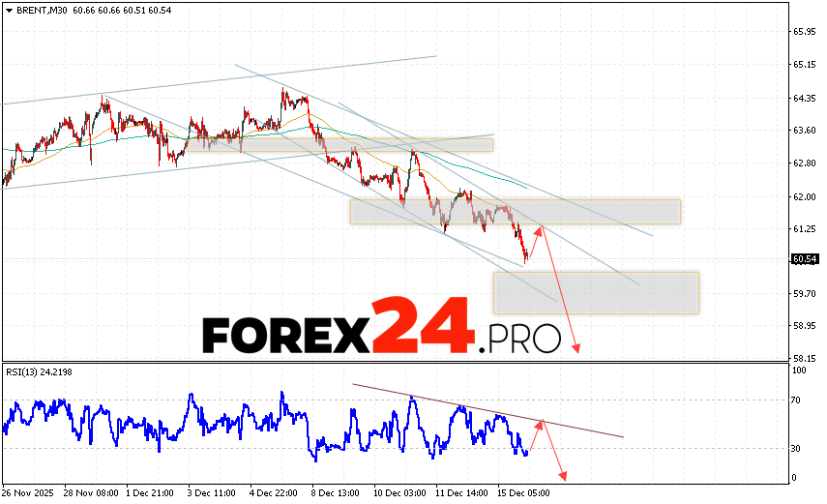Viewport: 827px width, 504px height.
Task: Click the 1 Dec 21:00 time label
Action: 150,493
